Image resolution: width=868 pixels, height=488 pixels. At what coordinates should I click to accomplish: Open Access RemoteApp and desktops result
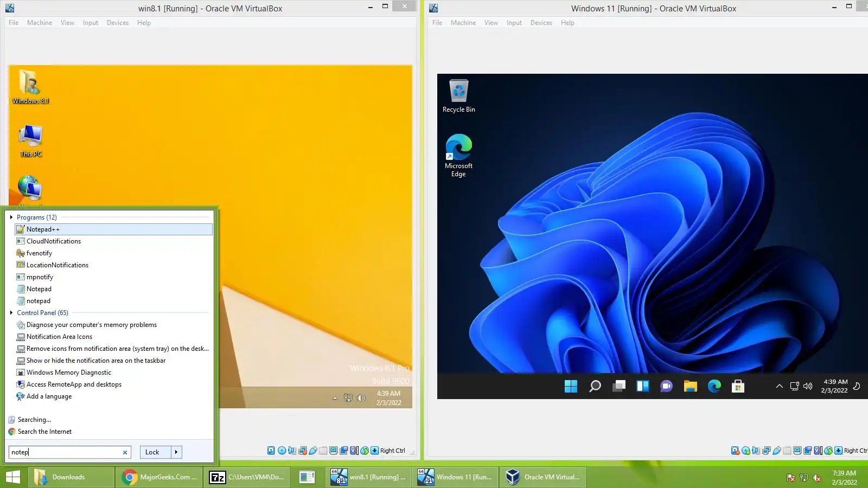(x=113, y=384)
